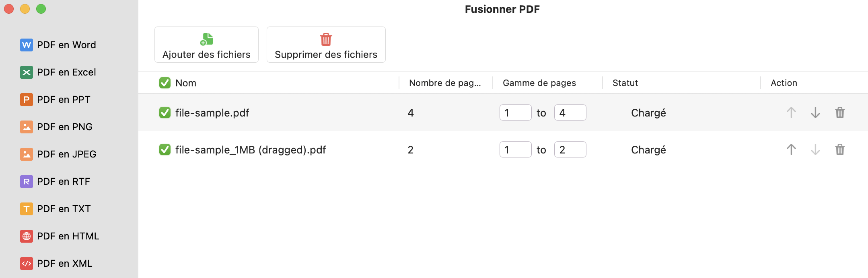Image resolution: width=868 pixels, height=278 pixels.
Task: Open the PDF en XML tool
Action: point(64,263)
